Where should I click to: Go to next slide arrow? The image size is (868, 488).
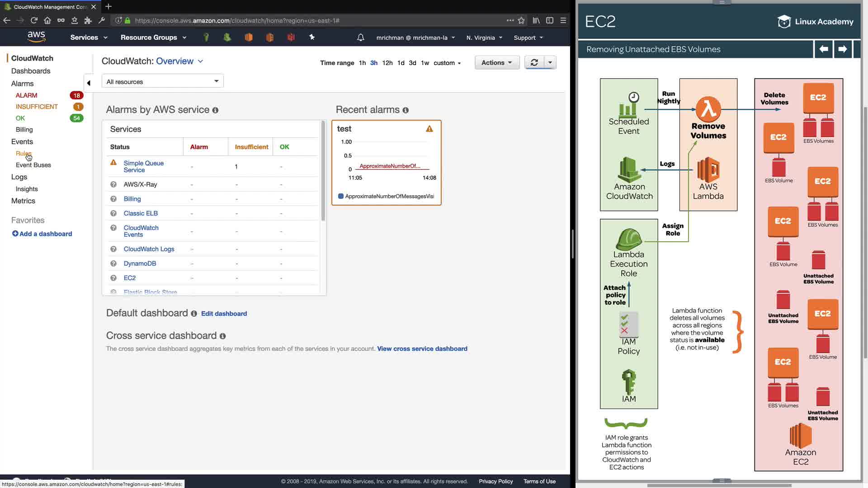tap(842, 49)
